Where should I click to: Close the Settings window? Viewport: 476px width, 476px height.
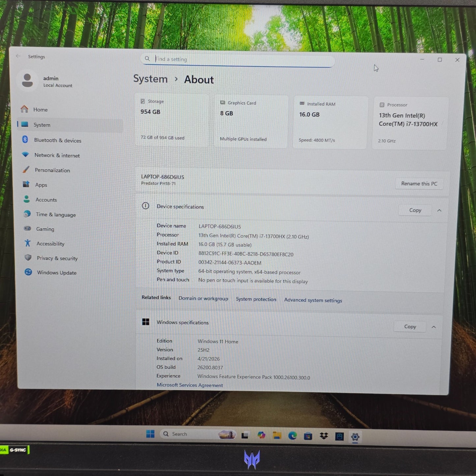pos(457,60)
